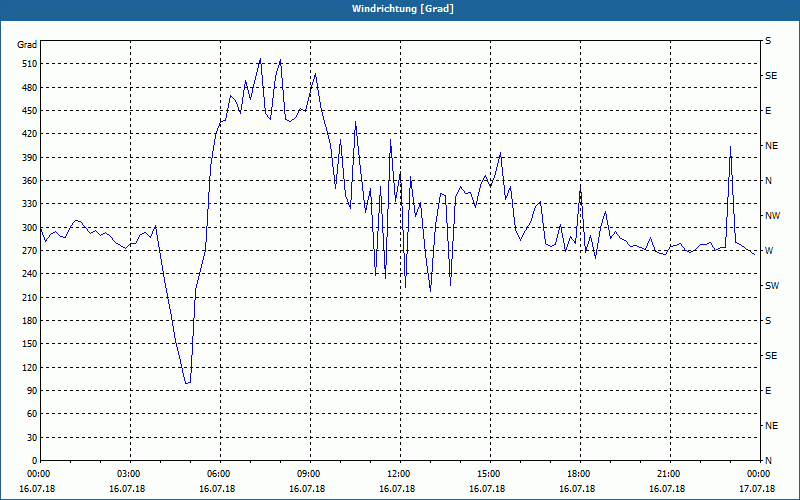Screen dimensions: 800x500
Task: Click the date label 17.07.18
Action: 758,489
